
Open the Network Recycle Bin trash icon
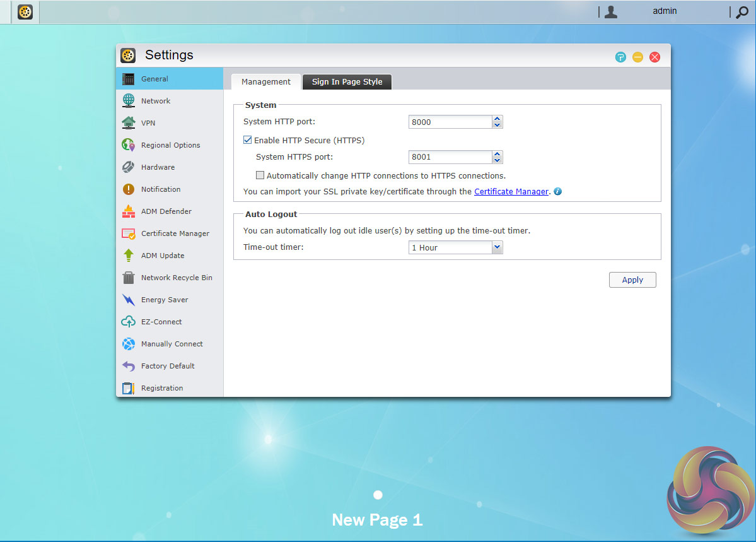pos(129,278)
